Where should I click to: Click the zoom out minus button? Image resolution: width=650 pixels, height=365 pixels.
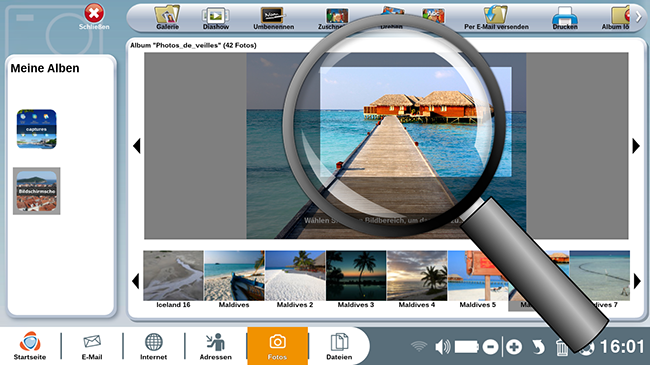(490, 347)
